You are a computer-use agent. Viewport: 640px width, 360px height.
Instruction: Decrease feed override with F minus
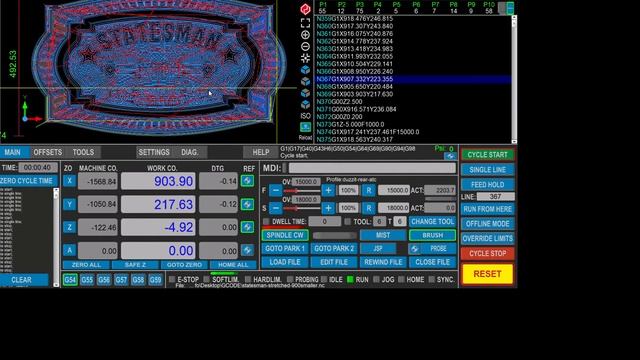276,190
